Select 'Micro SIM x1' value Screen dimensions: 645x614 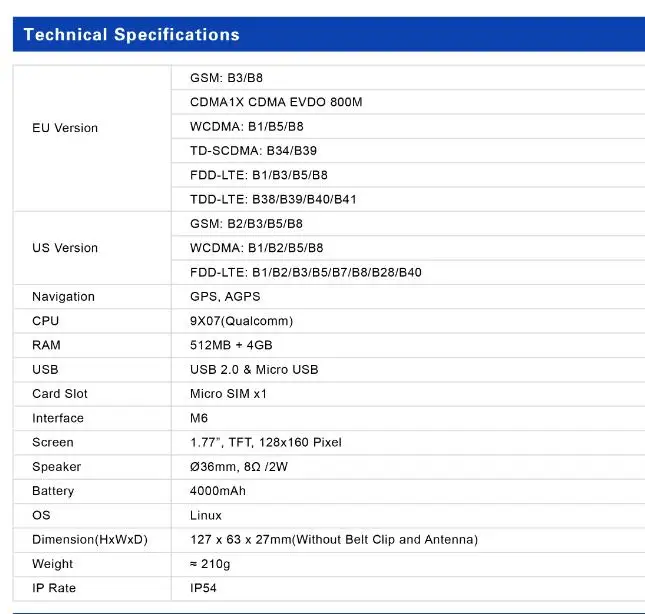(x=228, y=394)
